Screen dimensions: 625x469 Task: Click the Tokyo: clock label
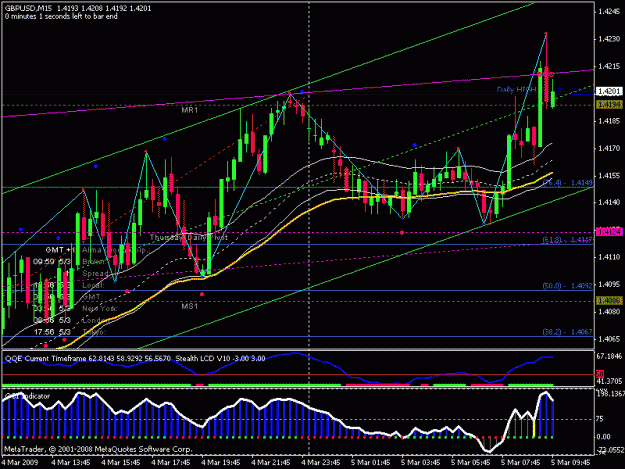[x=93, y=332]
